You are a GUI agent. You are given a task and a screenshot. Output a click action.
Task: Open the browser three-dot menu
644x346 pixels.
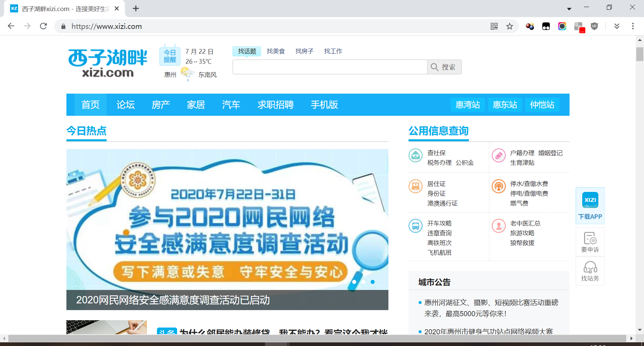[633, 26]
